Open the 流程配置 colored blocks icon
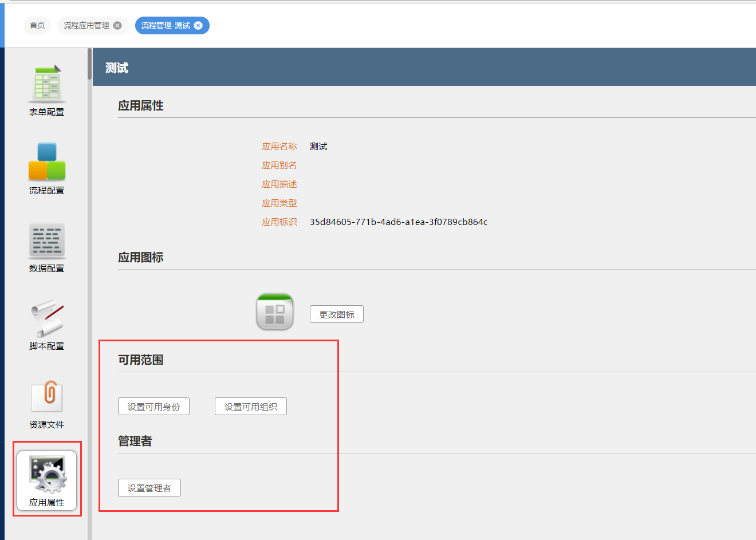756x540 pixels. [x=47, y=161]
